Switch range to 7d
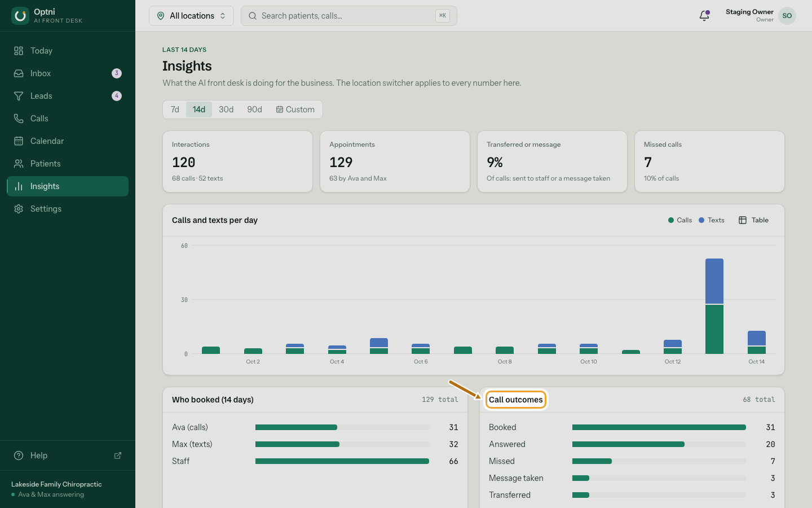This screenshot has height=508, width=812. click(175, 110)
